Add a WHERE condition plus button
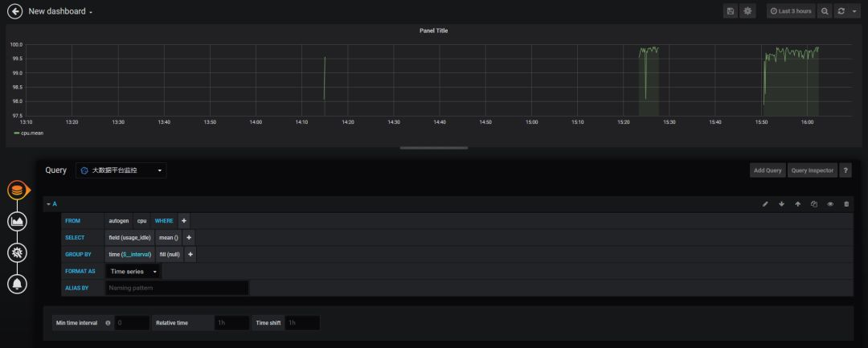868x348 pixels. click(184, 221)
